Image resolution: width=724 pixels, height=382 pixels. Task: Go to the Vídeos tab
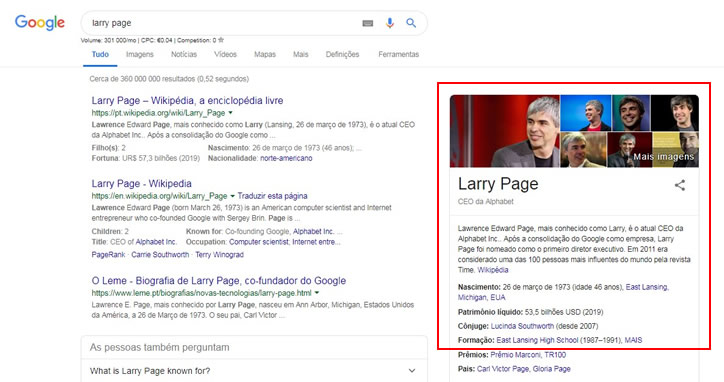pos(225,55)
